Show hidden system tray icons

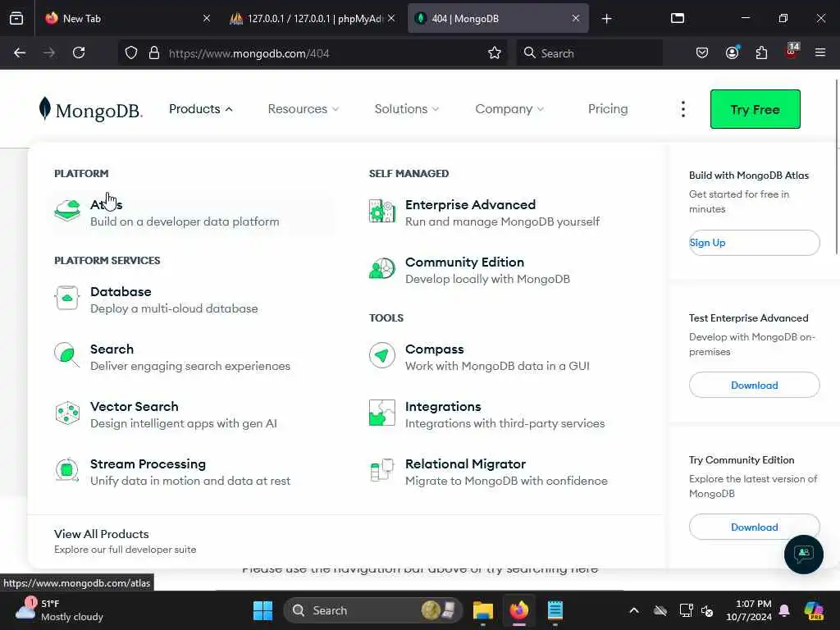[634, 610]
